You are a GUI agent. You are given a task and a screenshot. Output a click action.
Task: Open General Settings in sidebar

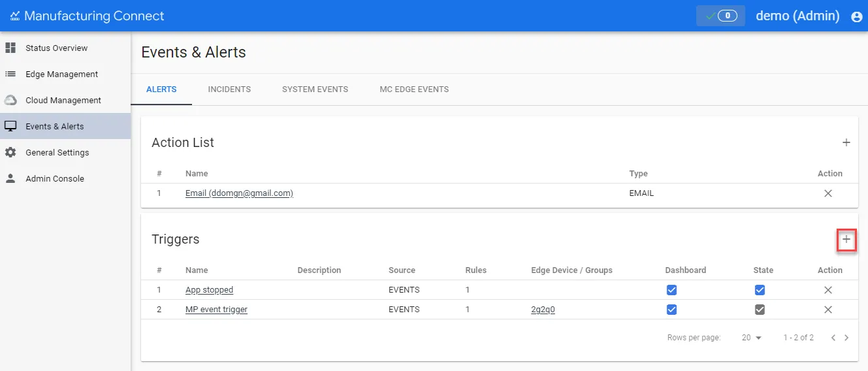click(65, 152)
